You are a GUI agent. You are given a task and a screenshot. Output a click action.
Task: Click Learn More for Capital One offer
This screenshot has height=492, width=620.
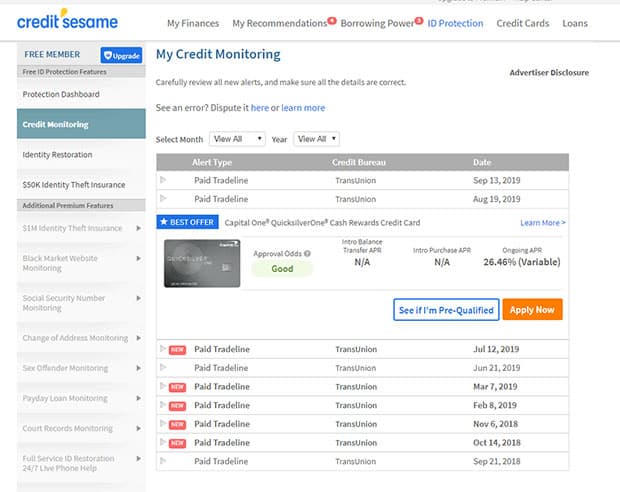point(543,223)
